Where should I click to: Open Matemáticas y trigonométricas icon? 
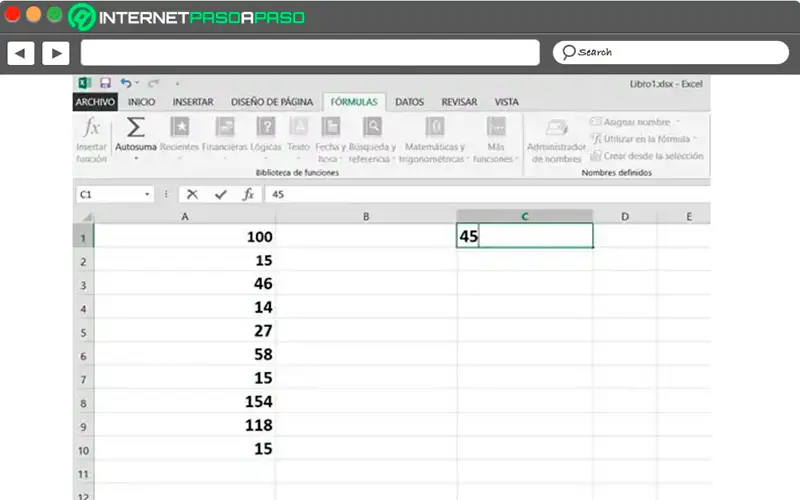pyautogui.click(x=435, y=127)
